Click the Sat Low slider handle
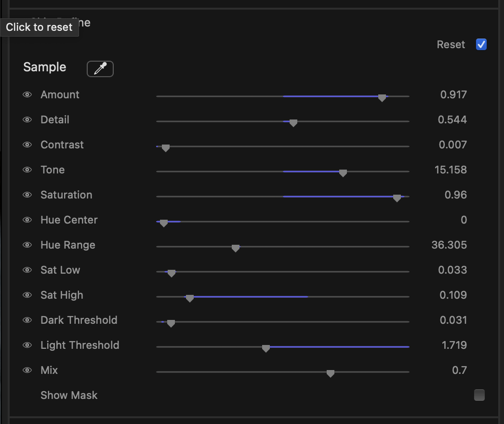The height and width of the screenshot is (424, 504). coord(172,273)
